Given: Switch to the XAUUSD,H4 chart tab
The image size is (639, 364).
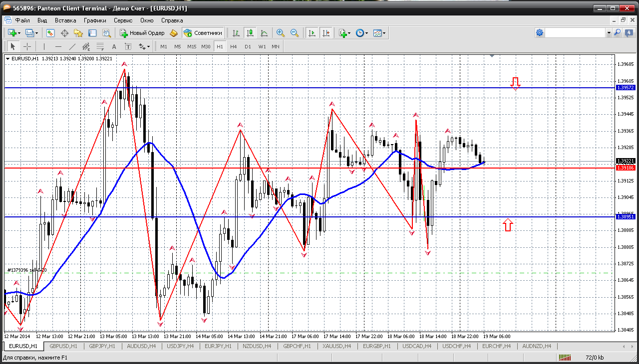Looking at the screenshot, I should tap(336, 346).
